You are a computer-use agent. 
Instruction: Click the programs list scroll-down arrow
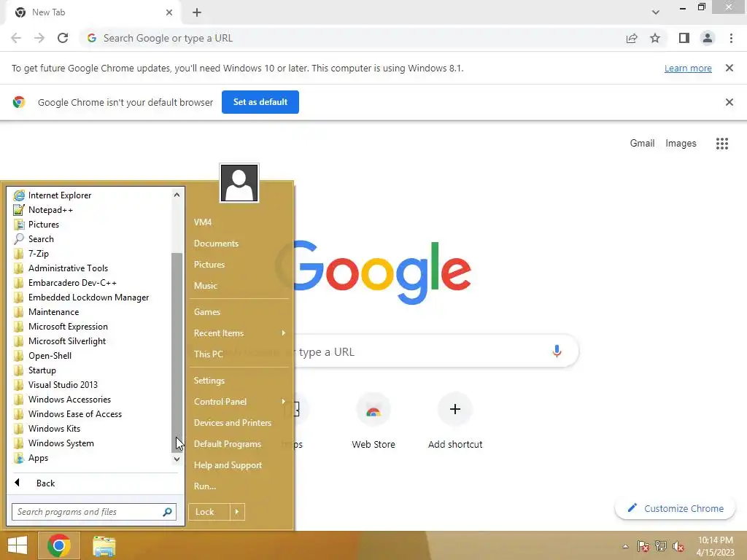177,459
